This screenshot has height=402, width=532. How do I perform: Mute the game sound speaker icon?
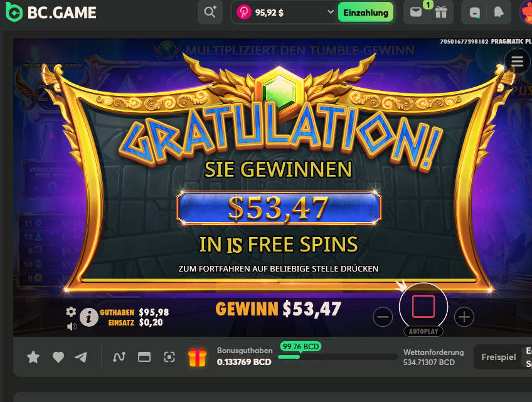pyautogui.click(x=72, y=326)
